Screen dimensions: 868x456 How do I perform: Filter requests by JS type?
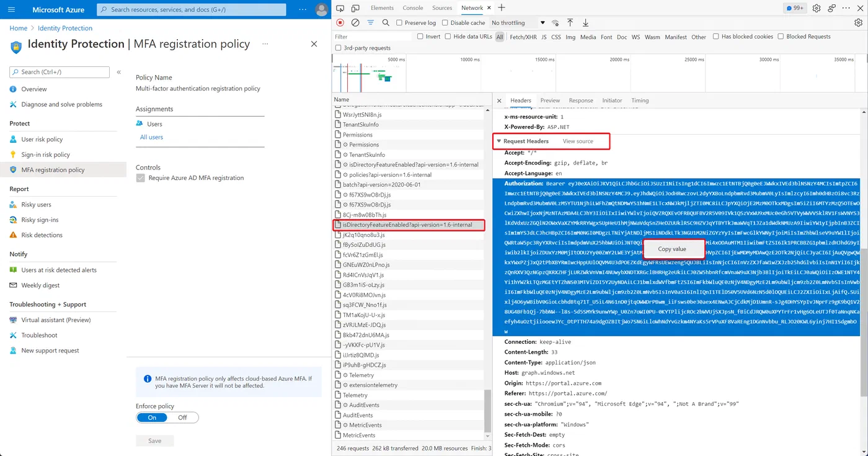pos(544,37)
